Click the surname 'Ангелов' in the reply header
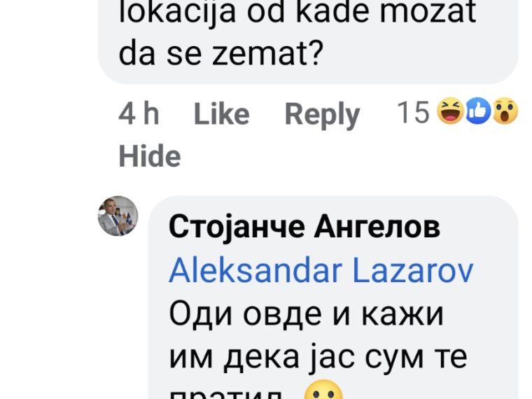532x399 pixels. point(377,227)
